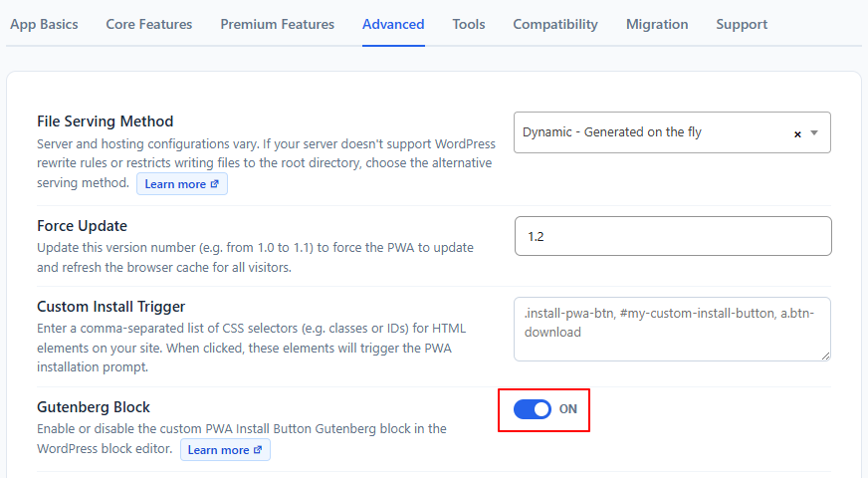This screenshot has width=868, height=478.
Task: Open the Dynamic - Generated on the fly selector
Action: pos(672,132)
